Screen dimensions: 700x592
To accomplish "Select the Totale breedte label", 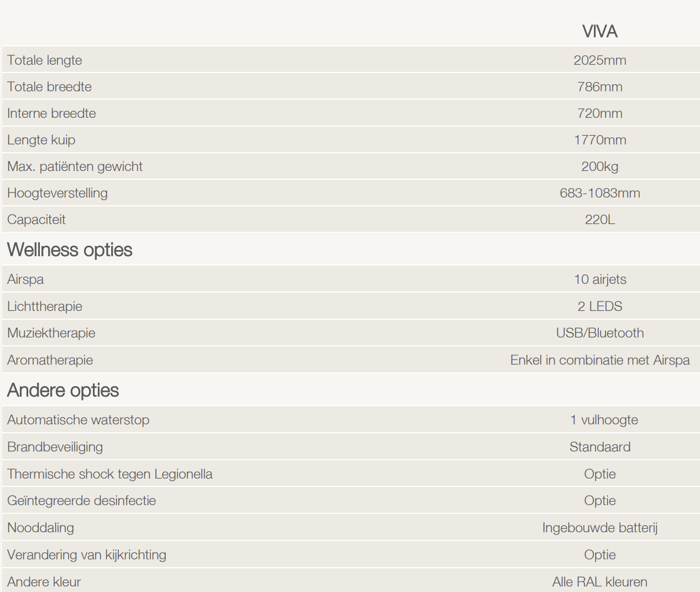I will coord(49,87).
